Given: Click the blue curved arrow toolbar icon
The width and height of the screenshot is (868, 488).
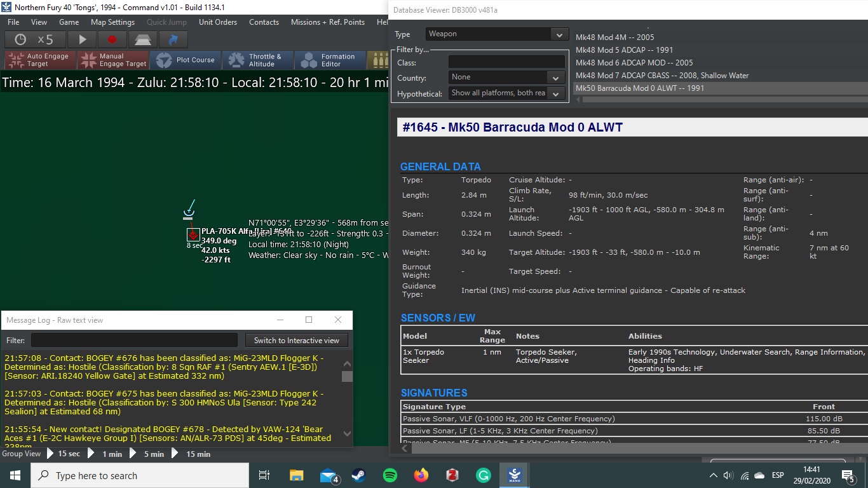Looking at the screenshot, I should pos(173,39).
